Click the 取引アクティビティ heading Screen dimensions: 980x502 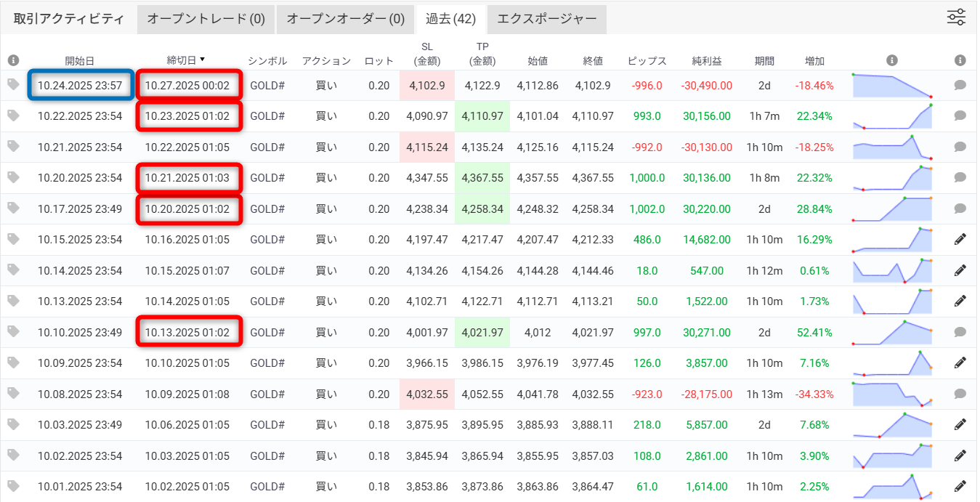[69, 19]
